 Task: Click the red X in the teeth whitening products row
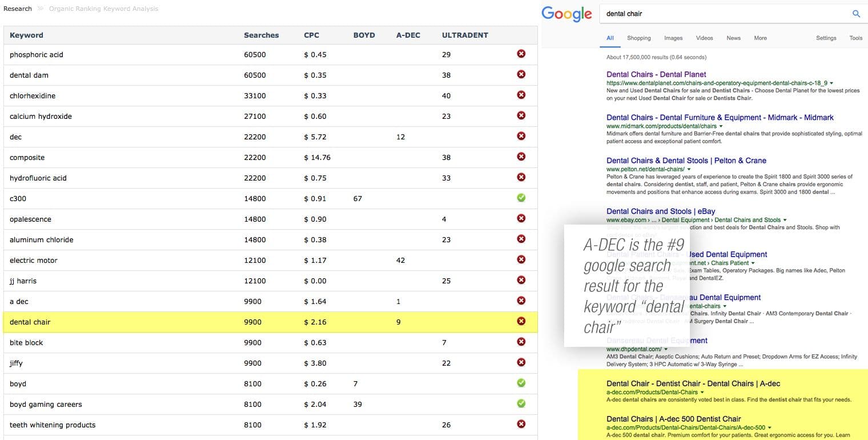pos(521,424)
